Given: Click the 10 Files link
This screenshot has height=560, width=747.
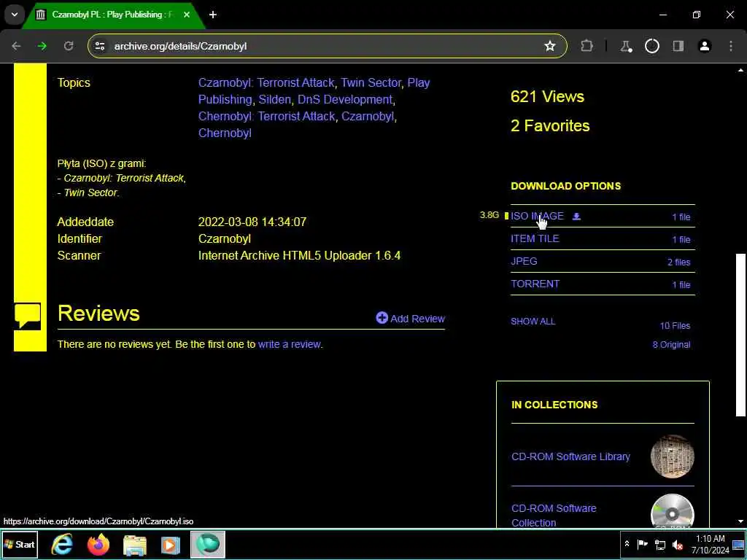Looking at the screenshot, I should (x=675, y=326).
